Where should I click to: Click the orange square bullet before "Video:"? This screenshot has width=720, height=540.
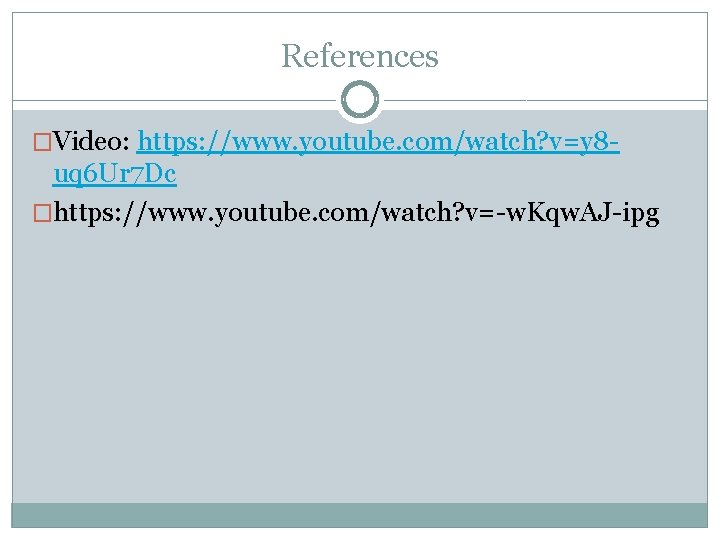pos(42,142)
